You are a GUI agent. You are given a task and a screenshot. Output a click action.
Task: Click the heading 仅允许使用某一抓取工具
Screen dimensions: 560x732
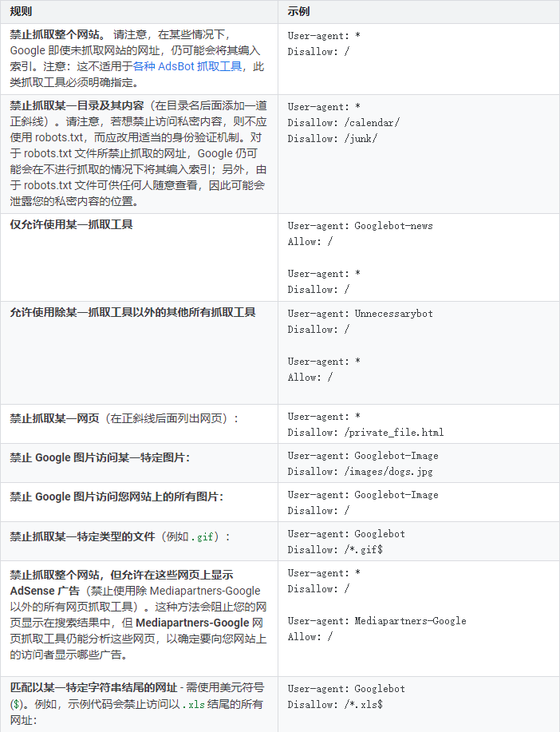coord(72,224)
